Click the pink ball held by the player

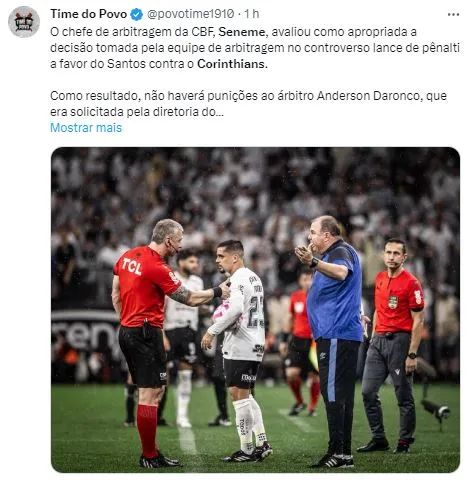click(x=223, y=312)
